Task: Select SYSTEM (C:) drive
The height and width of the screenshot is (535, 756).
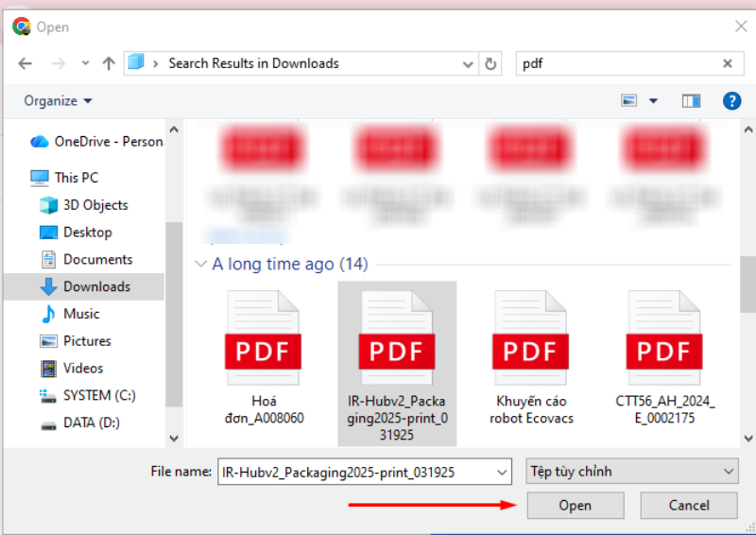Action: (87, 396)
